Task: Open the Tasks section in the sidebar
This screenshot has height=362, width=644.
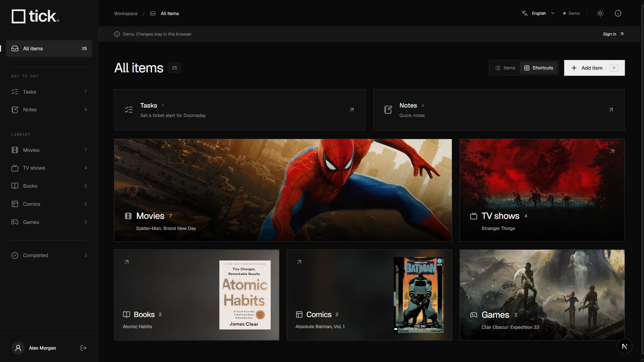Action: coord(49,92)
